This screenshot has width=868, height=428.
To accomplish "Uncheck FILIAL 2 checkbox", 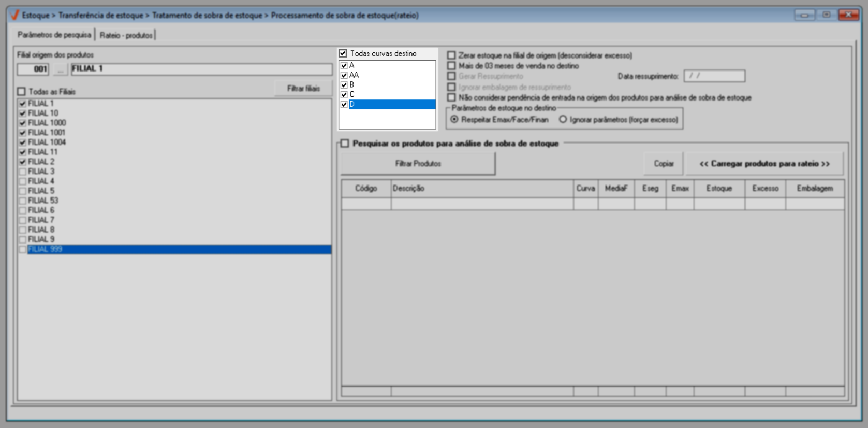I will coord(22,162).
